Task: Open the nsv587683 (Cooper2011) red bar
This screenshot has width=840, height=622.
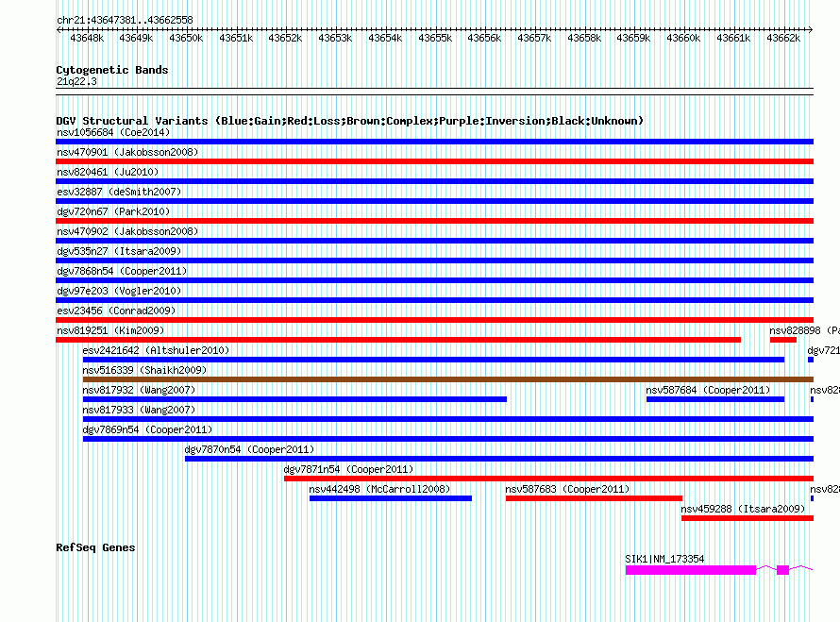Action: point(594,498)
